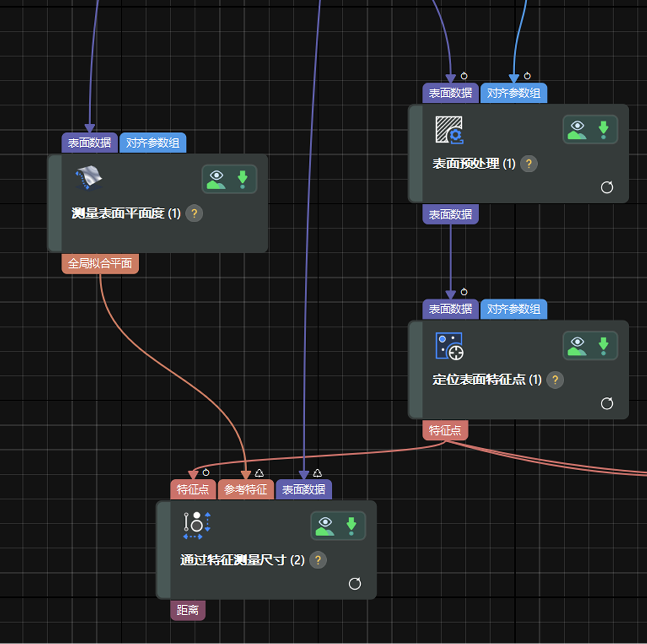Screen dimensions: 647x644
Task: Open help for the 表面预处理 (1) node
Action: pos(529,164)
